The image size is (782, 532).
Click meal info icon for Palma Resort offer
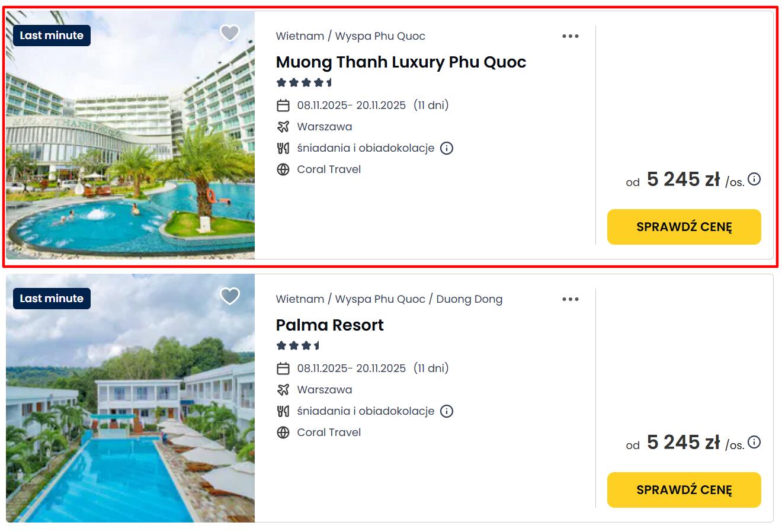tap(447, 411)
